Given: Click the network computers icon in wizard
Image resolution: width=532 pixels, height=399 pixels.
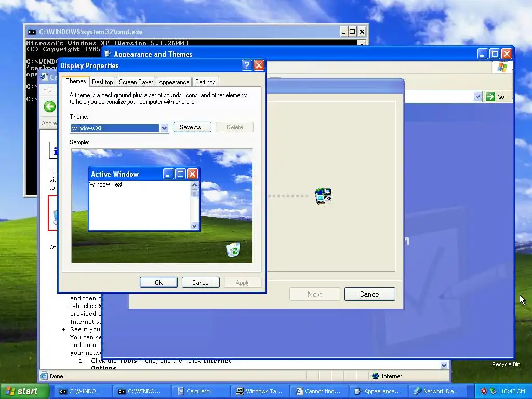Looking at the screenshot, I should point(323,196).
